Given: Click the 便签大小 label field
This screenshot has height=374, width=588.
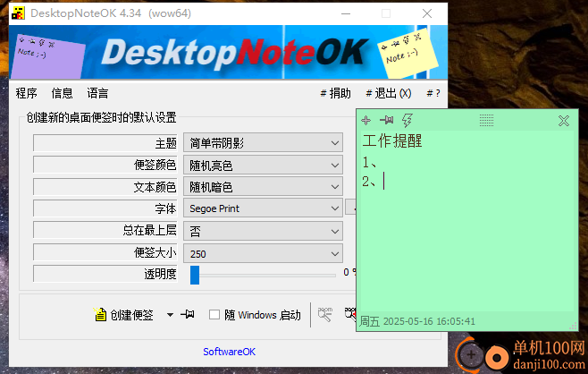Looking at the screenshot, I should pos(105,252).
